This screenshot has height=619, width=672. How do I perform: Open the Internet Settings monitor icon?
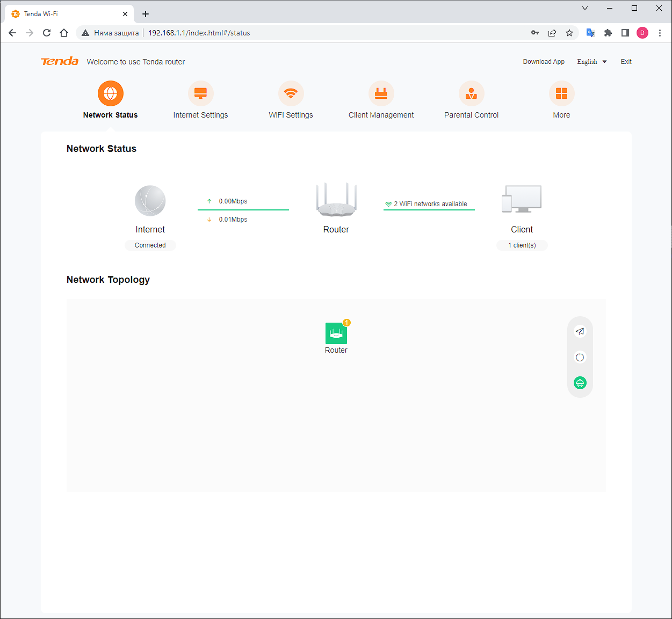201,93
